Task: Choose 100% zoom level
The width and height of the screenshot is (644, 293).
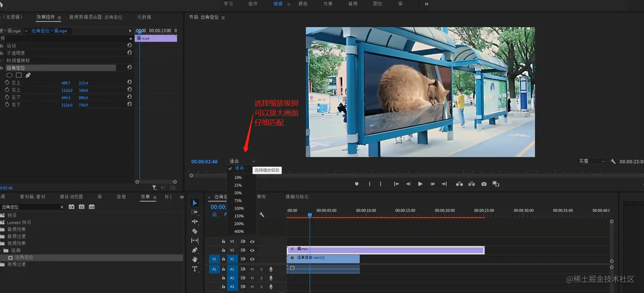Action: [239, 208]
